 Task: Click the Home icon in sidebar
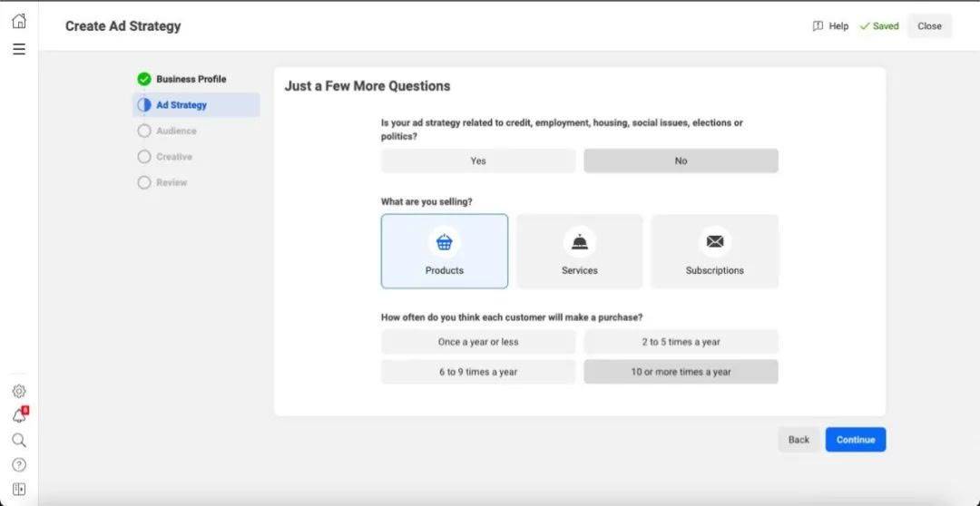click(x=19, y=21)
